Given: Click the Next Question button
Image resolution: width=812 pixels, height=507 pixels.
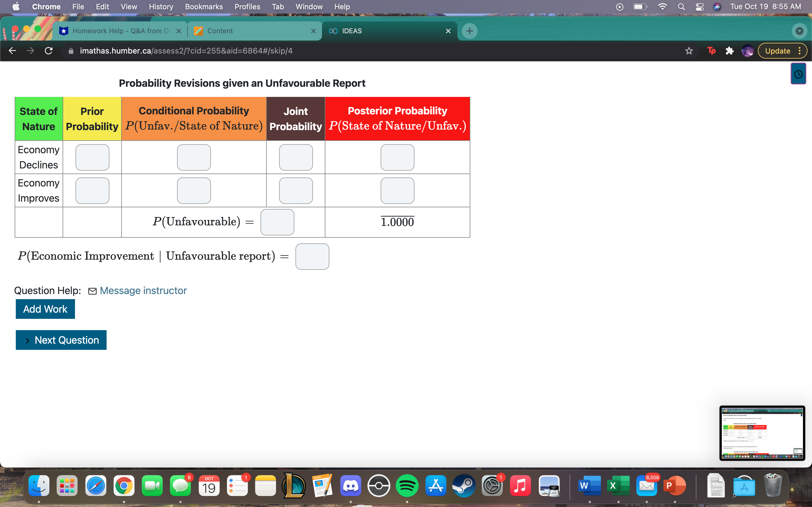Looking at the screenshot, I should point(61,340).
